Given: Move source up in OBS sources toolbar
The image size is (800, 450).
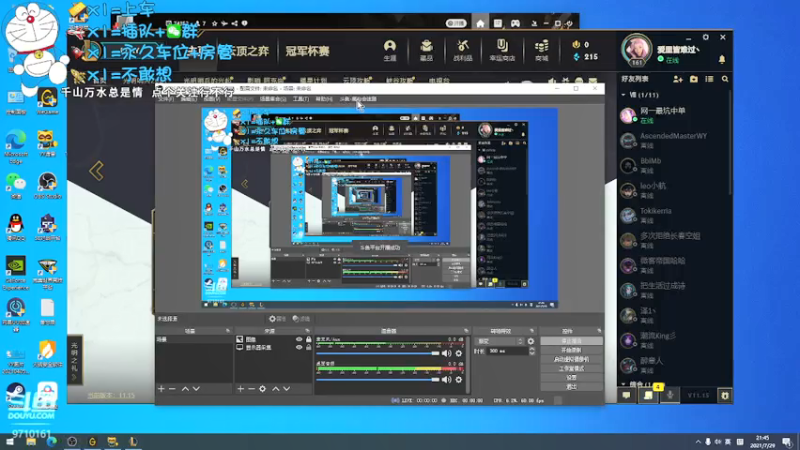Looking at the screenshot, I should tap(276, 389).
